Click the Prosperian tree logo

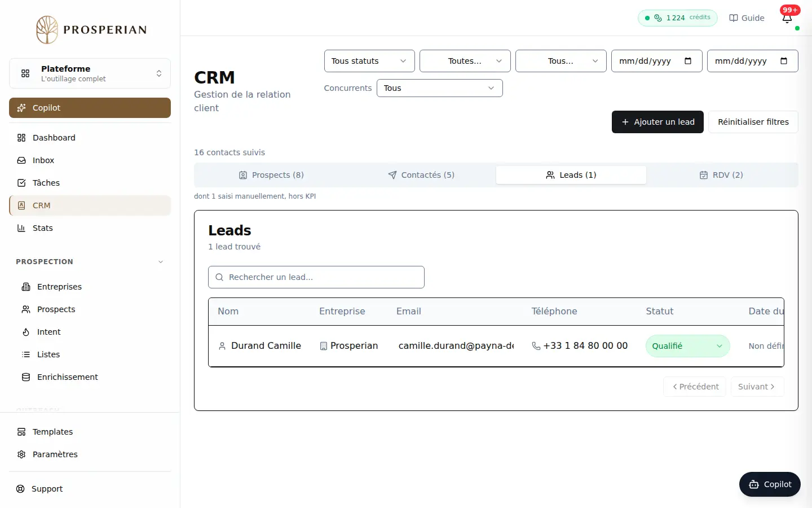[x=47, y=29]
